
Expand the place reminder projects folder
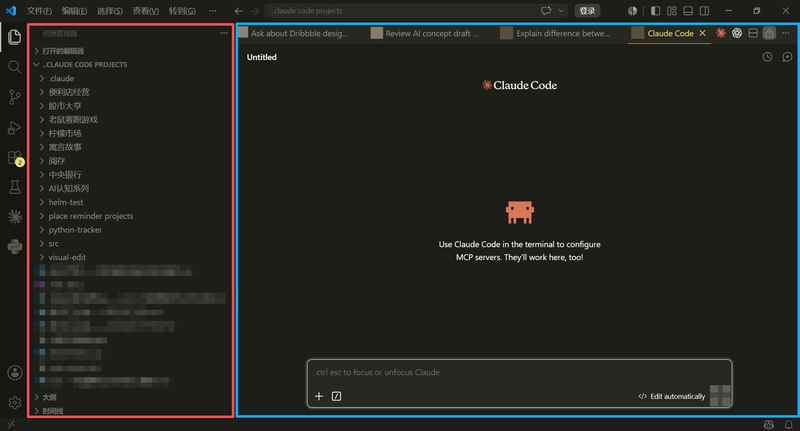point(131,216)
